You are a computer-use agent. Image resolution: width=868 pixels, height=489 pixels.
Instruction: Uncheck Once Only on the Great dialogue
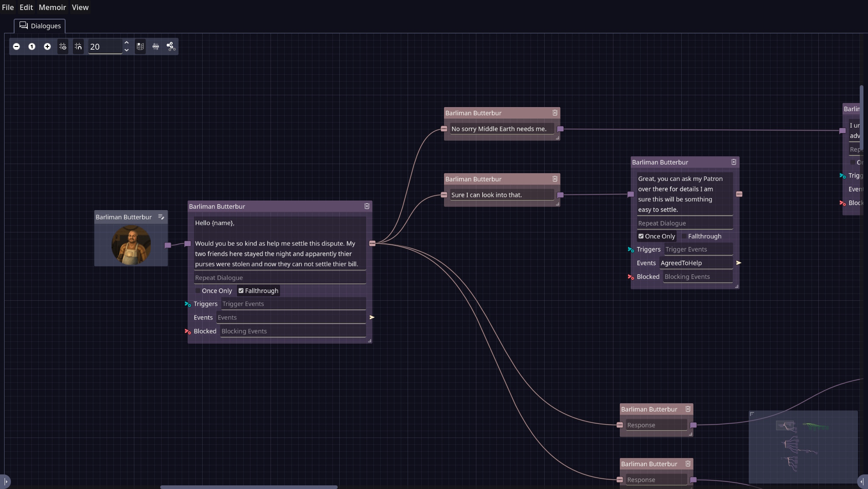click(641, 236)
